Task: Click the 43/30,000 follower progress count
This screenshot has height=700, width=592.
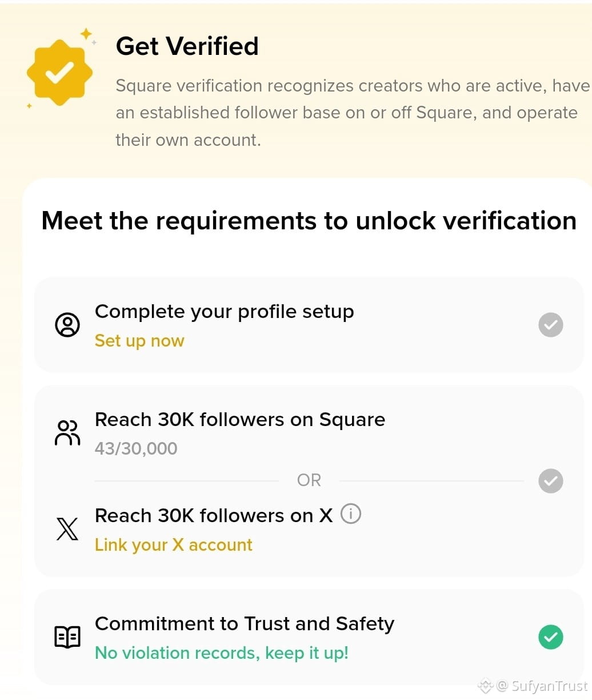Action: click(136, 449)
